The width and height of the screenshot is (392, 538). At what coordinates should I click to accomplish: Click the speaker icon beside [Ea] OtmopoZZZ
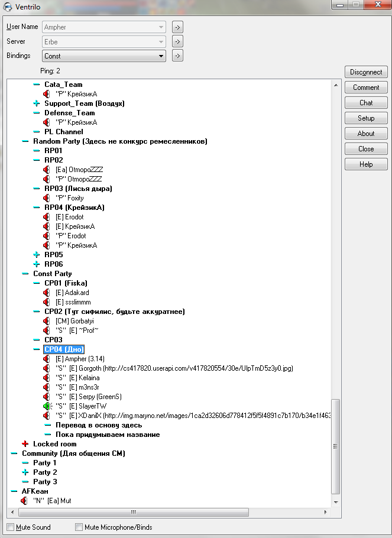tap(46, 170)
